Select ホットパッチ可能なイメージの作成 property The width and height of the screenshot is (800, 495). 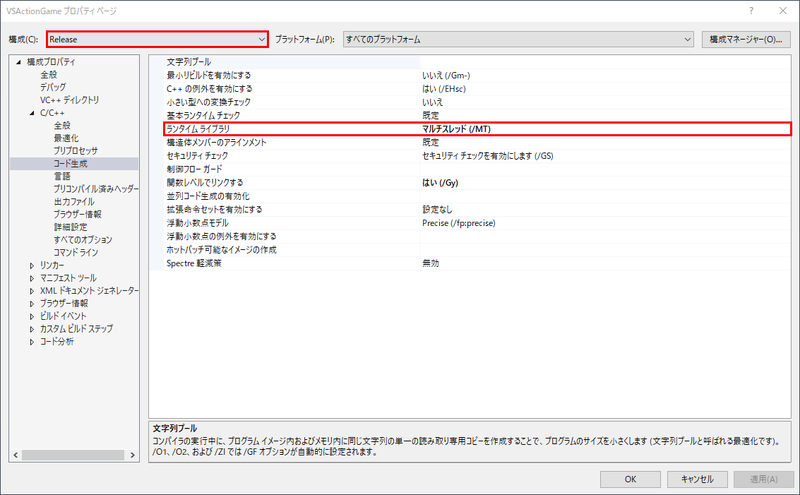click(221, 250)
